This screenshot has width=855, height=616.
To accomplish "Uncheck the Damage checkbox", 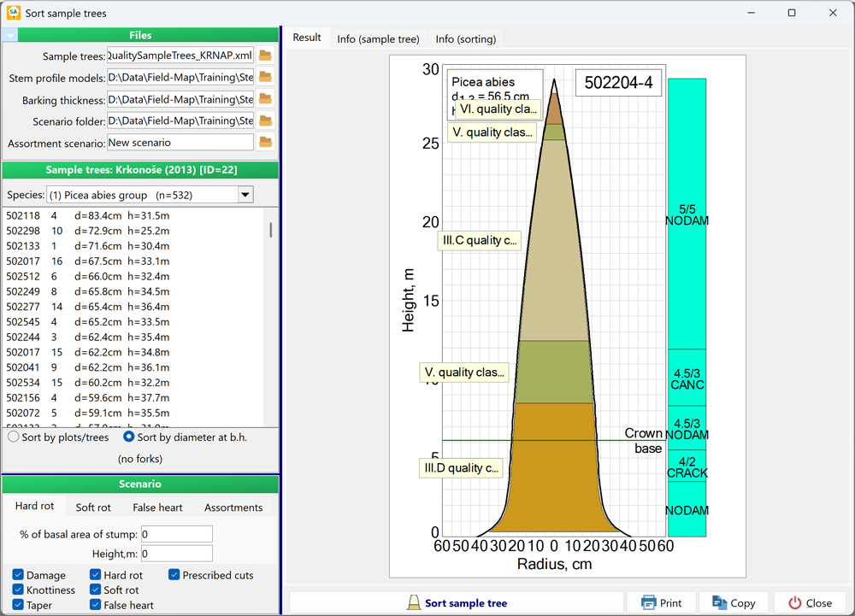I will [x=19, y=576].
